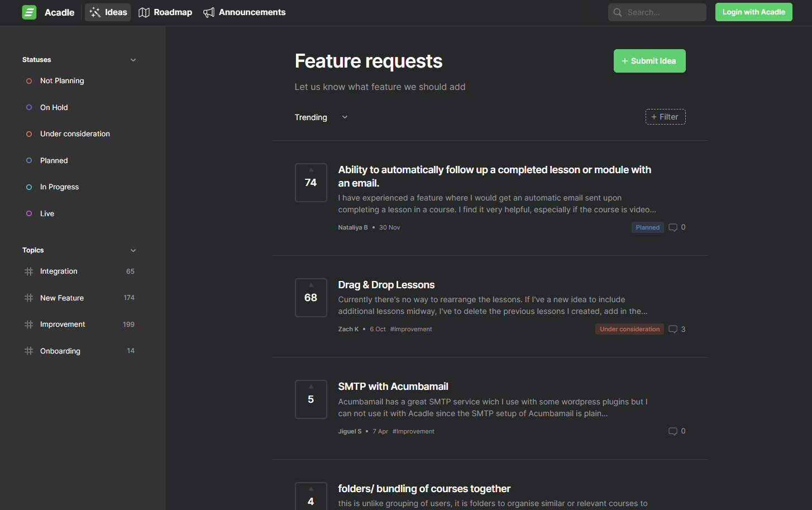Click the #Improvement tag on SMTP with Acumbamail

pos(413,431)
